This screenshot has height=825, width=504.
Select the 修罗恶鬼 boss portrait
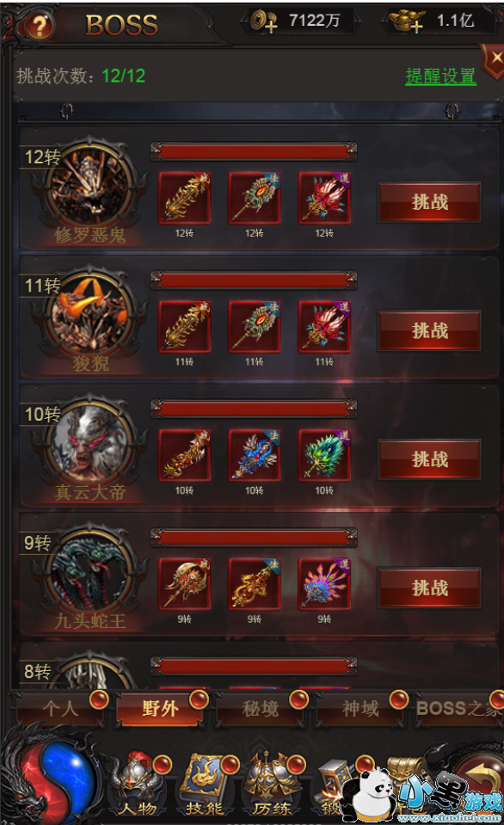pos(90,186)
